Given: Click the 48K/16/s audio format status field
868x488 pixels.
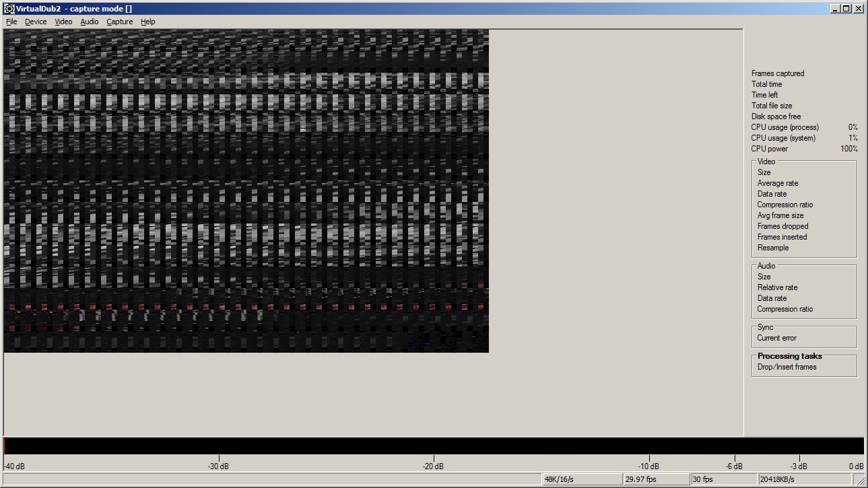Looking at the screenshot, I should [582, 479].
